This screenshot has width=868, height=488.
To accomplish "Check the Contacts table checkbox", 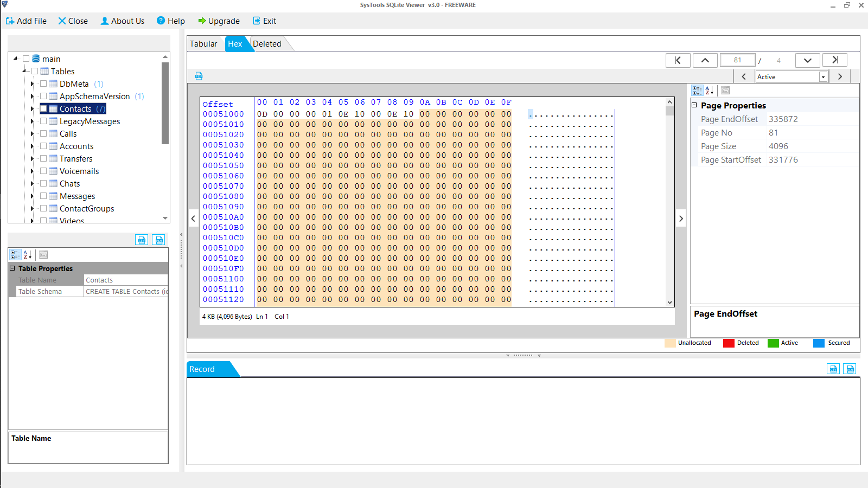I will 43,108.
